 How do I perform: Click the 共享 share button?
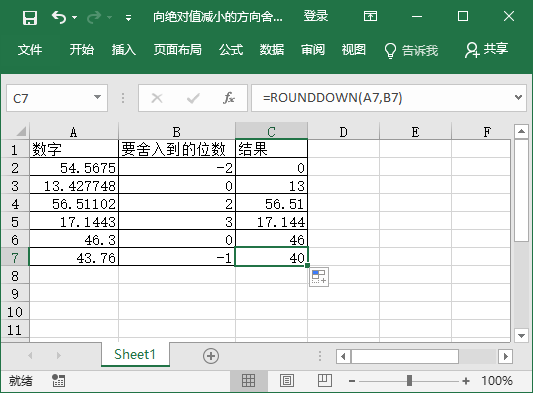[x=486, y=50]
